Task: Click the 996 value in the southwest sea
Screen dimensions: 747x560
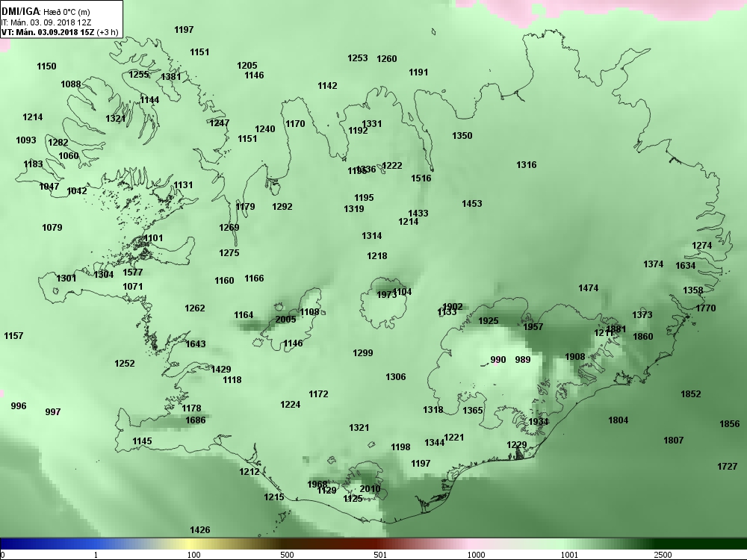Action: pyautogui.click(x=18, y=405)
